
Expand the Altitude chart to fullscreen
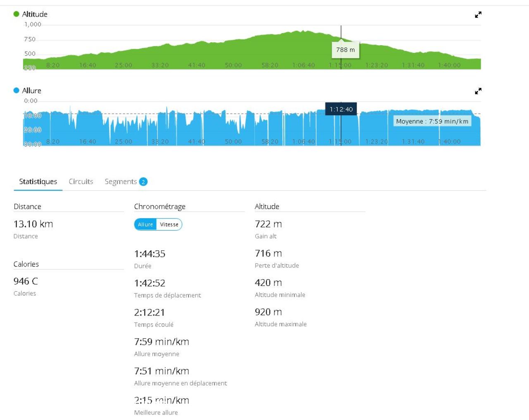pos(478,15)
